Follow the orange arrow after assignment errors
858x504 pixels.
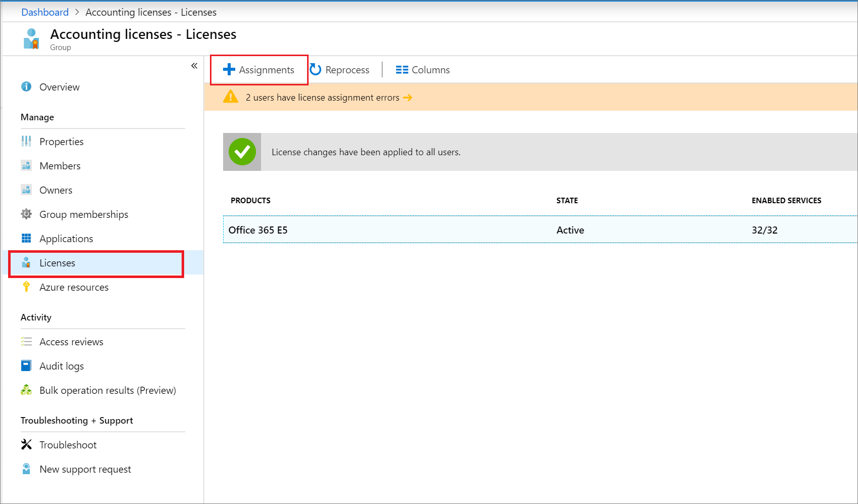(x=408, y=98)
